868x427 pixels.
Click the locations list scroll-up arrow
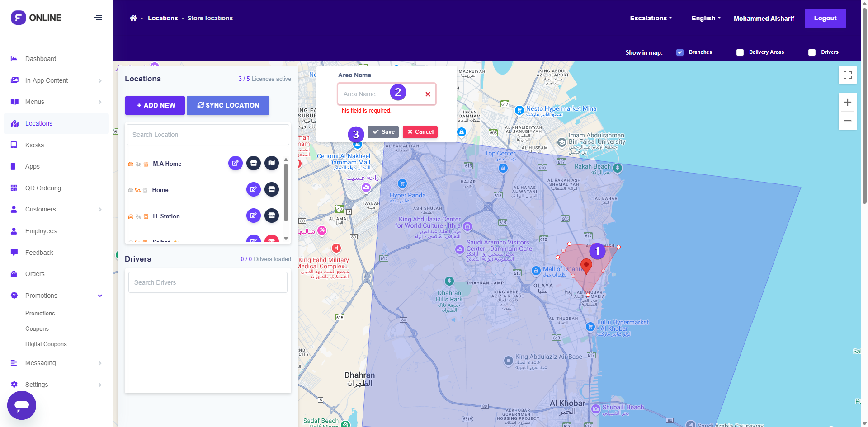coord(286,160)
